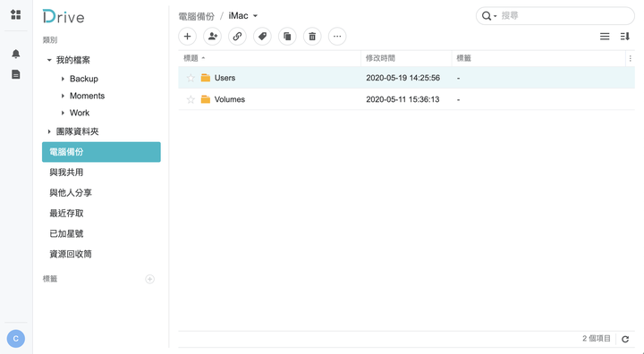
Task: Expand the Moments folder arrow
Action: point(63,96)
